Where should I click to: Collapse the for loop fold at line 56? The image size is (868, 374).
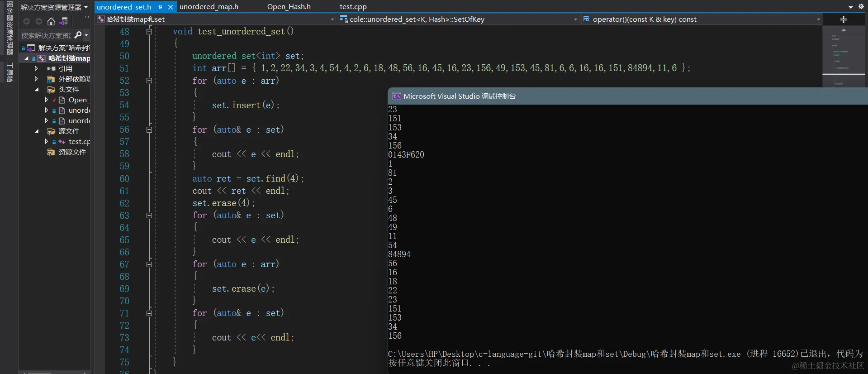click(x=149, y=129)
